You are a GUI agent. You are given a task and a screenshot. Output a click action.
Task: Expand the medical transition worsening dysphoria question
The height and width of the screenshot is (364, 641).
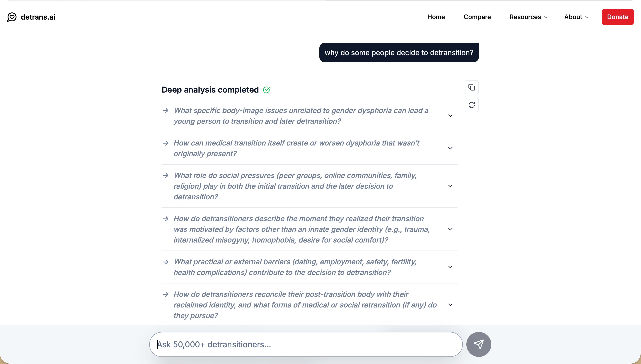coord(450,148)
